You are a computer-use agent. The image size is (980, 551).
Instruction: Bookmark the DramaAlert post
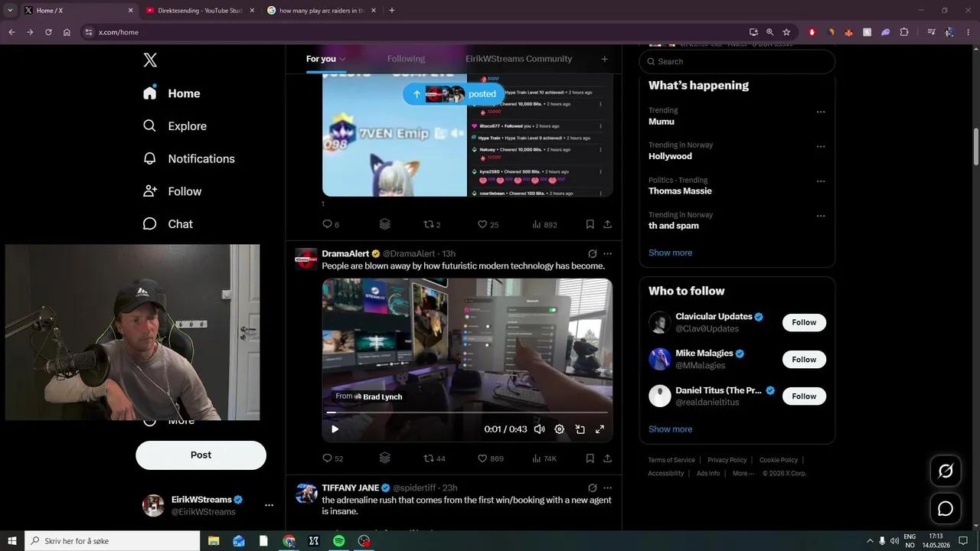click(590, 458)
